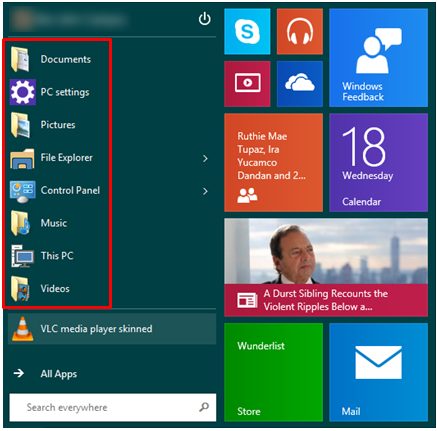Click the search magnifier icon
Viewport: 437px width, 431px height.
(x=204, y=407)
